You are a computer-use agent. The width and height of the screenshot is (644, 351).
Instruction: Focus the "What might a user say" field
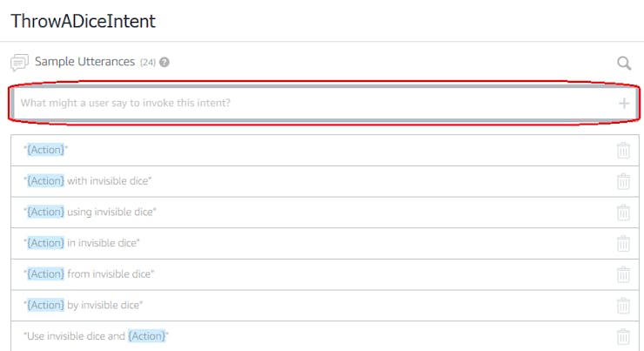[325, 103]
